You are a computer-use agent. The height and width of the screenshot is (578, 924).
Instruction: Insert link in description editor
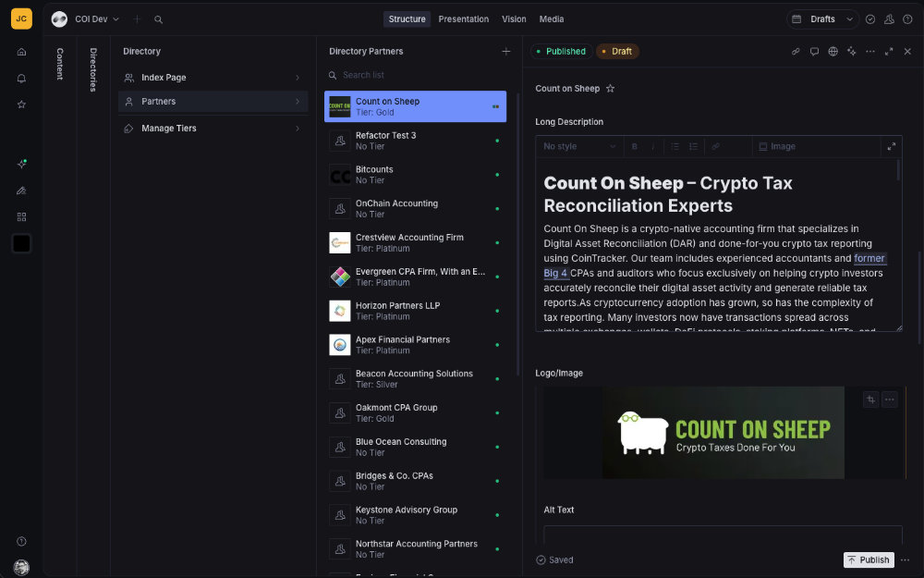point(716,146)
